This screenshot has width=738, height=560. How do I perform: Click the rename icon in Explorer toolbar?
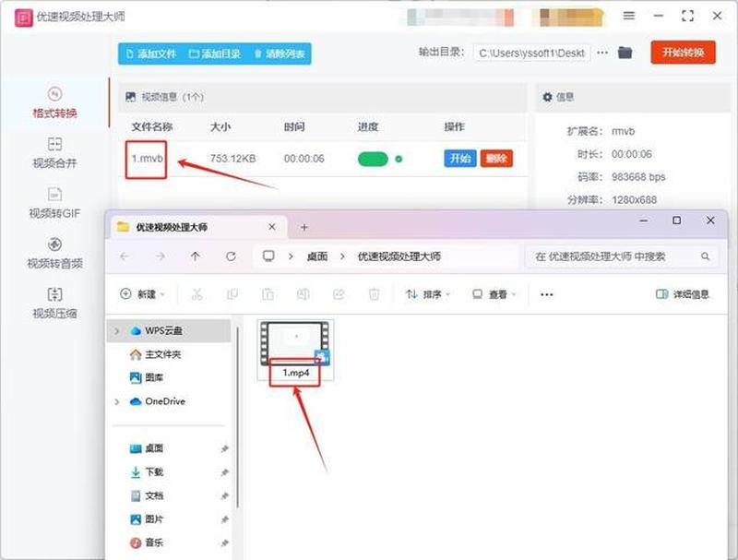pyautogui.click(x=304, y=294)
